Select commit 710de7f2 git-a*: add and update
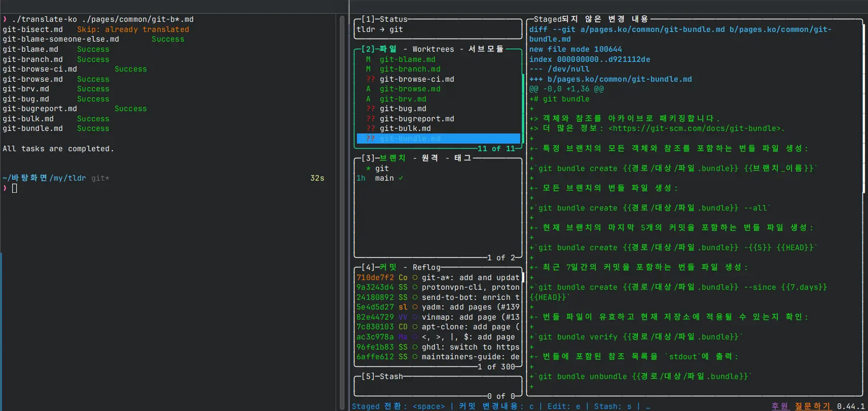 coord(438,278)
